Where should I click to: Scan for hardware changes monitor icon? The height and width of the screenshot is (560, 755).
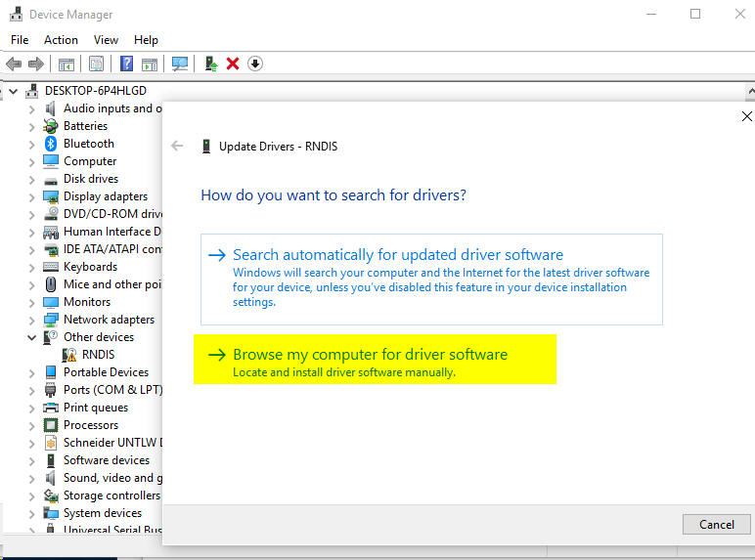(x=180, y=64)
